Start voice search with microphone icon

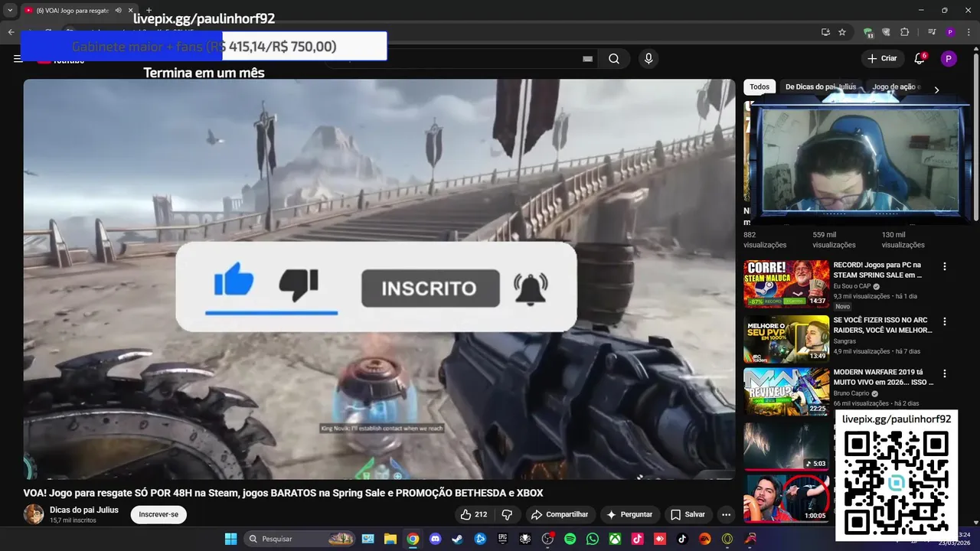click(x=648, y=59)
